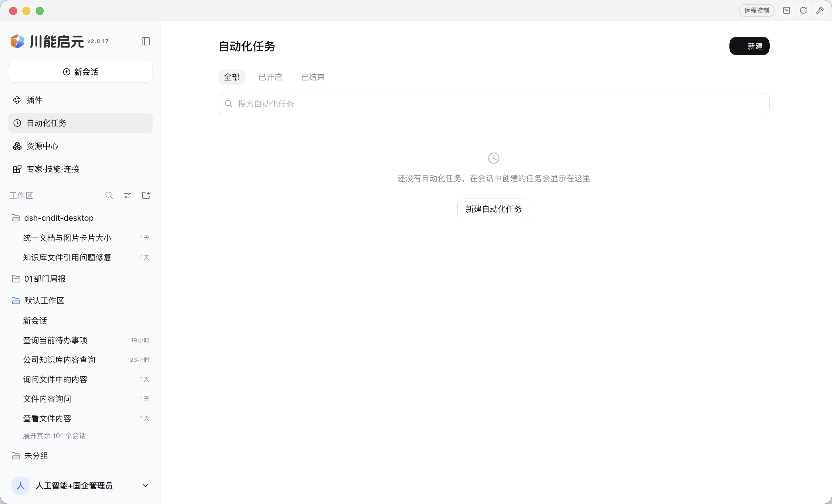Expand the 未分组 folder
The image size is (832, 504).
point(16,456)
